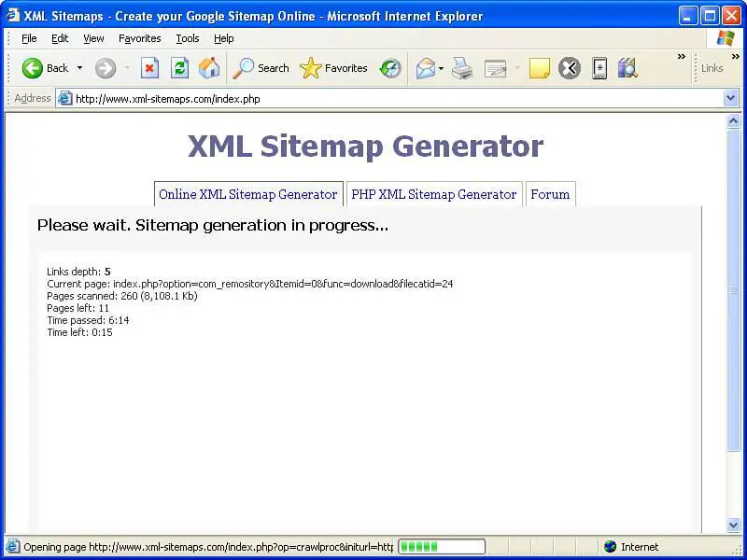Open the address bar dropdown arrow
Image resolution: width=747 pixels, height=560 pixels.
click(x=731, y=99)
